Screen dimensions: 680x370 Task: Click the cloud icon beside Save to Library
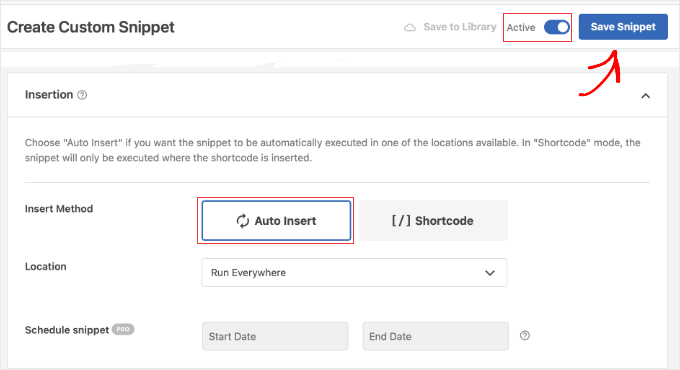[x=410, y=28]
